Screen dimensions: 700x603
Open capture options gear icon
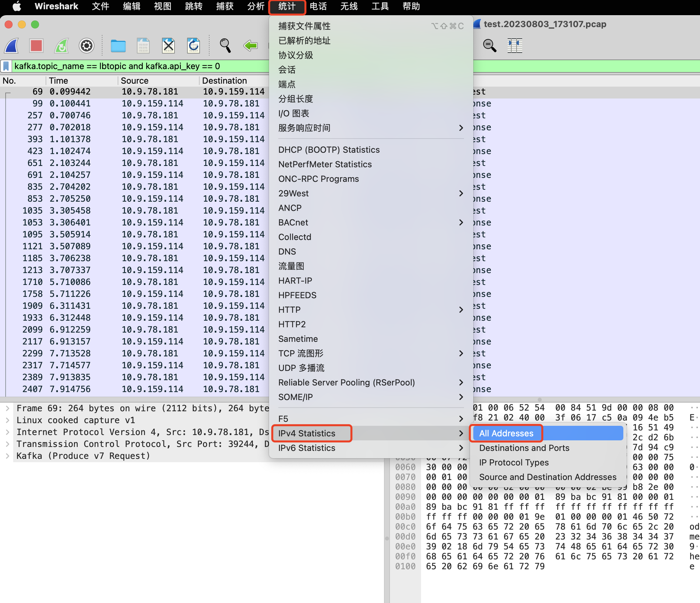coord(87,45)
